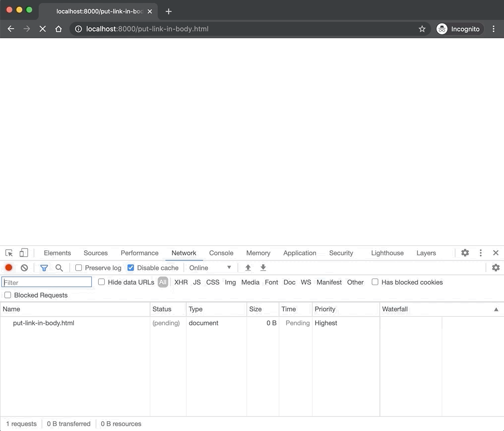This screenshot has width=504, height=431.
Task: Sort by the Type column header
Action: pyautogui.click(x=216, y=309)
